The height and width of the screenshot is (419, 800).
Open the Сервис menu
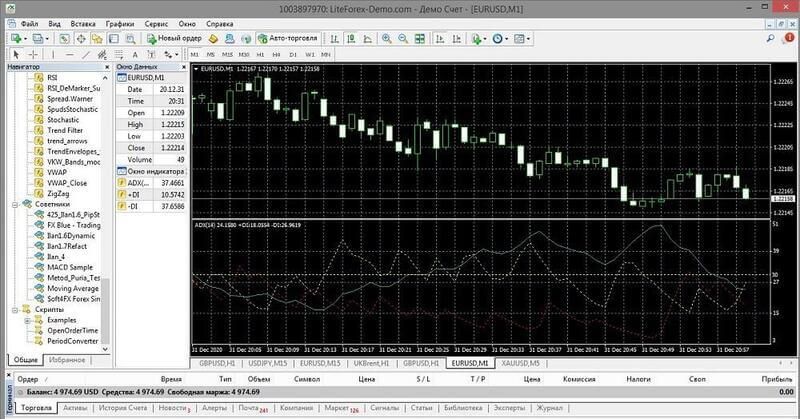coord(156,23)
